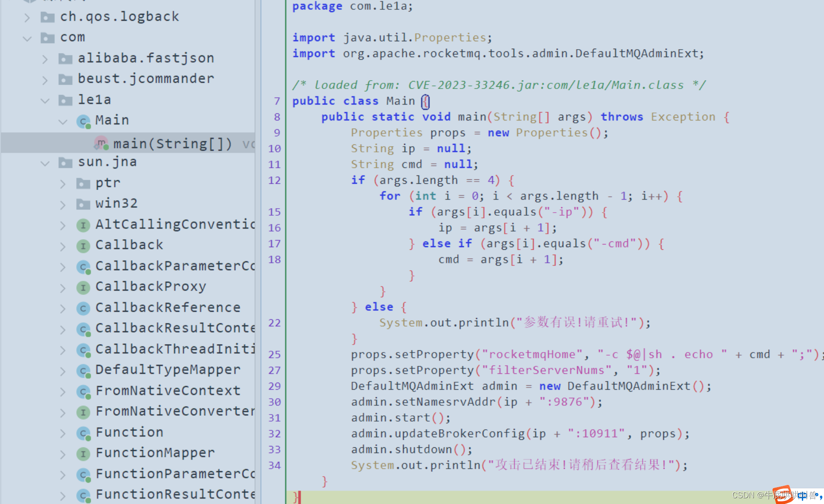Click the updateBrokerConfig method call
The image size is (824, 504).
click(459, 434)
